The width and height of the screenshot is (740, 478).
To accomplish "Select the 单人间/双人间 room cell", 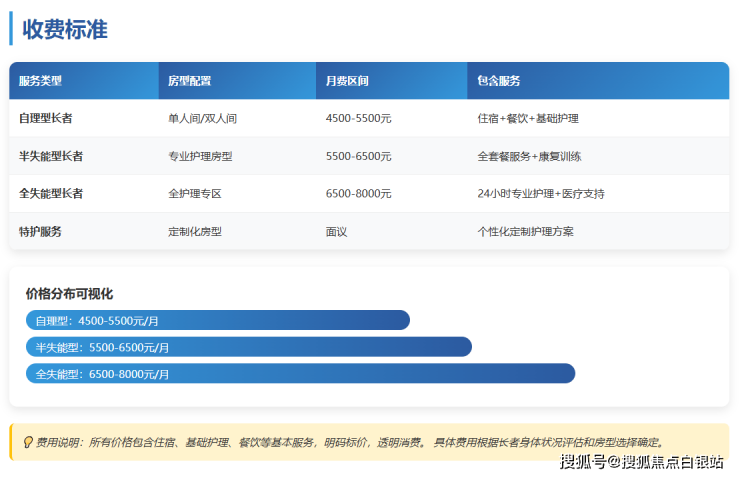I will tap(202, 118).
